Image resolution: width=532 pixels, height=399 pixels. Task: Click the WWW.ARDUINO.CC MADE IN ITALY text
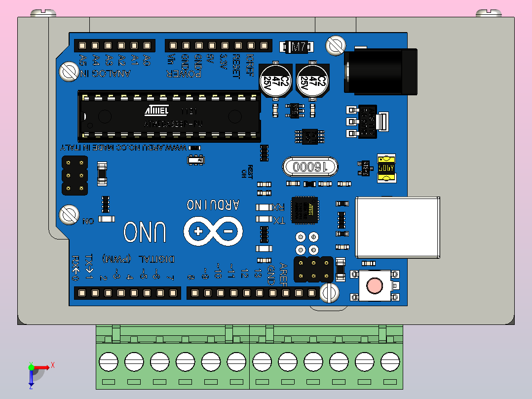click(x=123, y=148)
